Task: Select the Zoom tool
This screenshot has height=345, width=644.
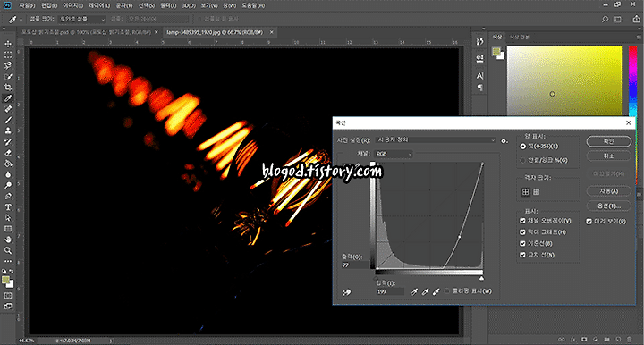Action: click(8, 250)
